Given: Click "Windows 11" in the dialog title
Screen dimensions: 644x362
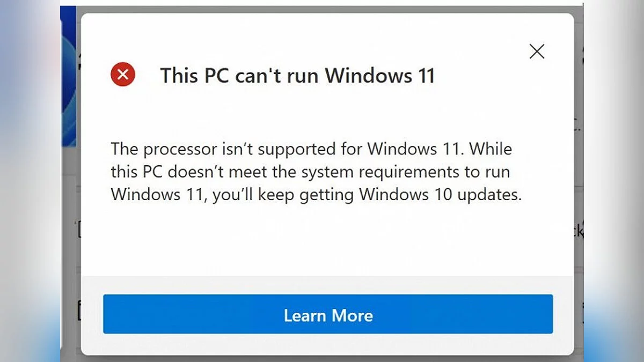Looking at the screenshot, I should (x=380, y=76).
